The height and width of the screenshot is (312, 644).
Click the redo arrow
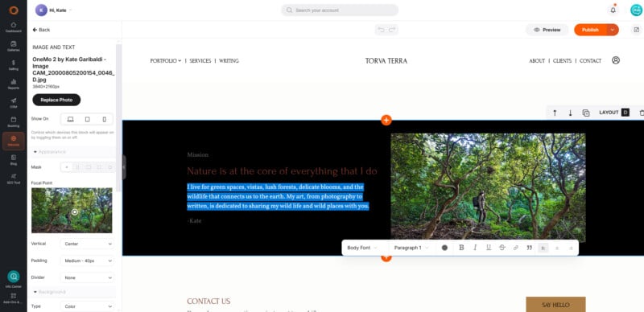click(392, 30)
